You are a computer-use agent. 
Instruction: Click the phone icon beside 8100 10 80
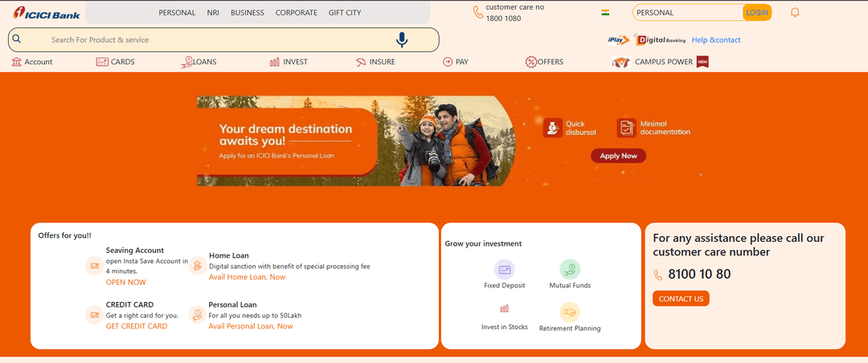click(x=658, y=275)
